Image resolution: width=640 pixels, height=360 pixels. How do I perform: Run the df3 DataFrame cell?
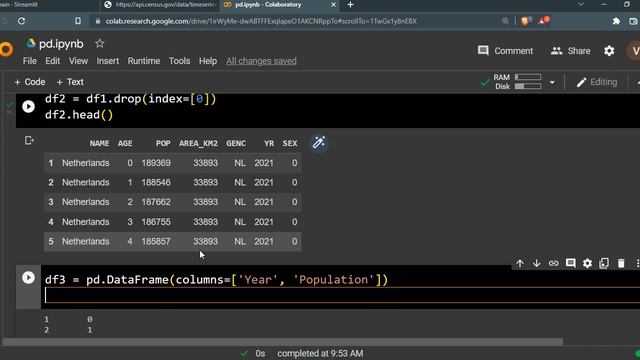[29, 278]
